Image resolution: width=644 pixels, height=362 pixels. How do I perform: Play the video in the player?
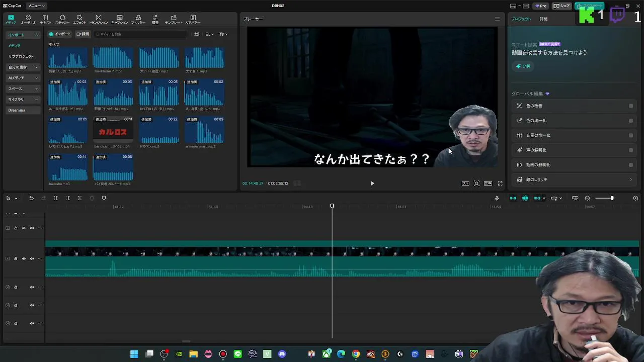(372, 184)
